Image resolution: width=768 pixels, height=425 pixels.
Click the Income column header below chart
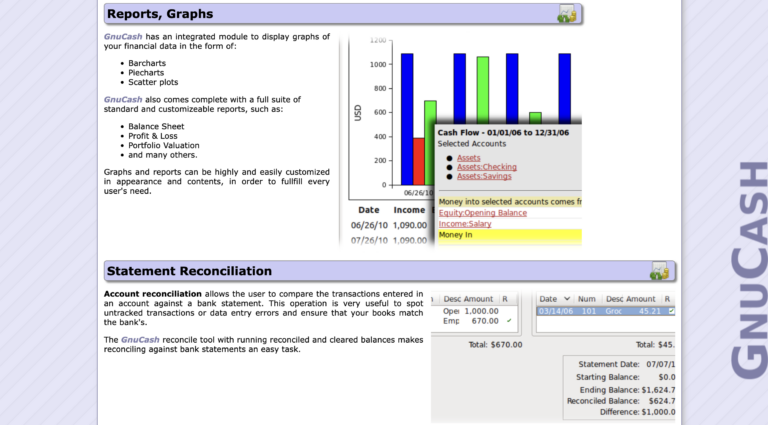point(408,210)
